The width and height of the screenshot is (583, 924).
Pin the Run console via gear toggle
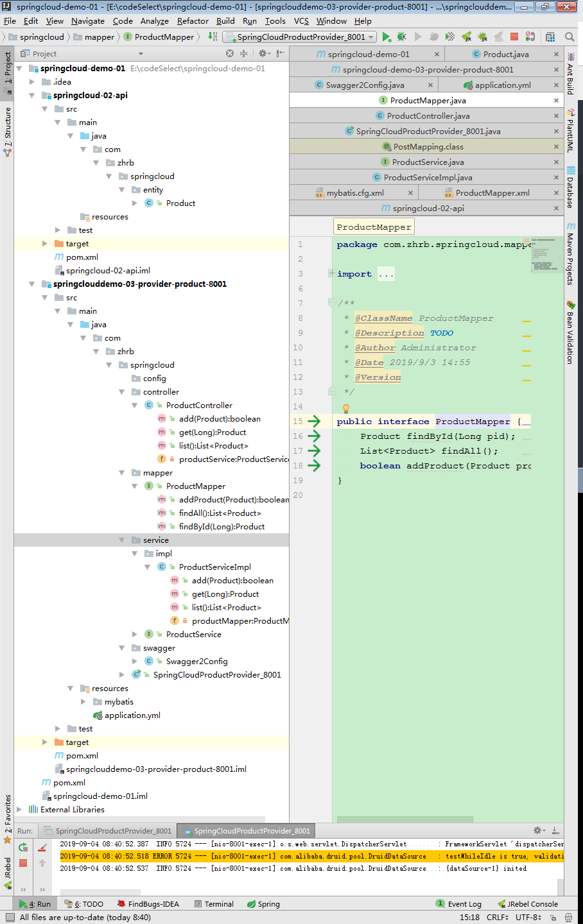click(536, 829)
